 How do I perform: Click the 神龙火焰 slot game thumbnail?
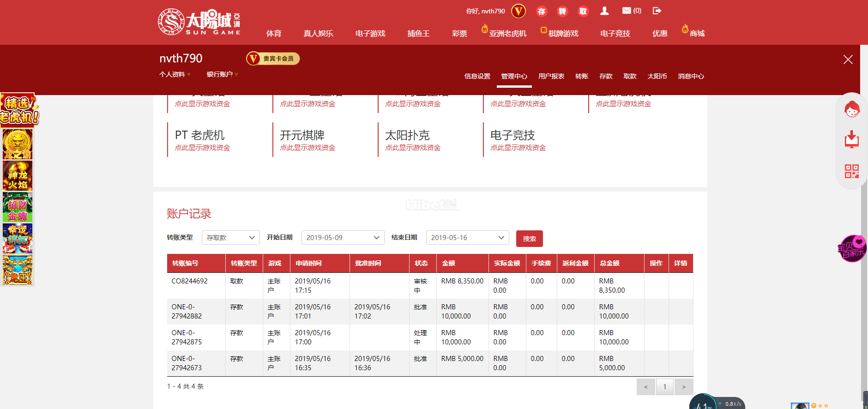[18, 176]
